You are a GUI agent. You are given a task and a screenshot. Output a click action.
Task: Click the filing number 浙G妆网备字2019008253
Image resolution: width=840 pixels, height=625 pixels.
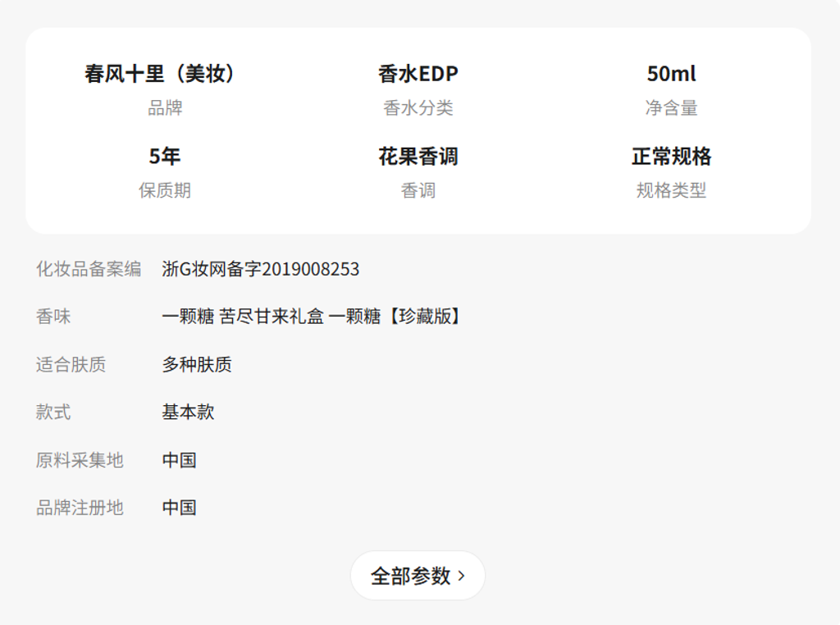(x=260, y=269)
